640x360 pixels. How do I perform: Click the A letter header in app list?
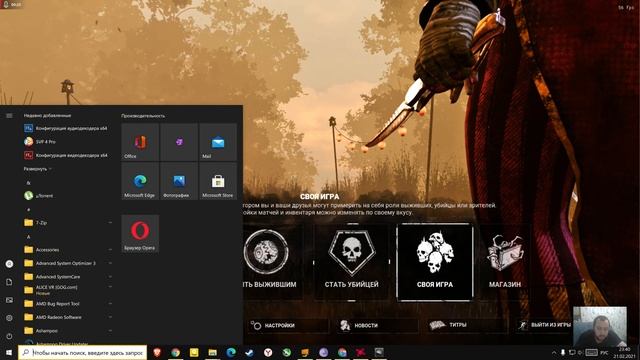pos(29,237)
